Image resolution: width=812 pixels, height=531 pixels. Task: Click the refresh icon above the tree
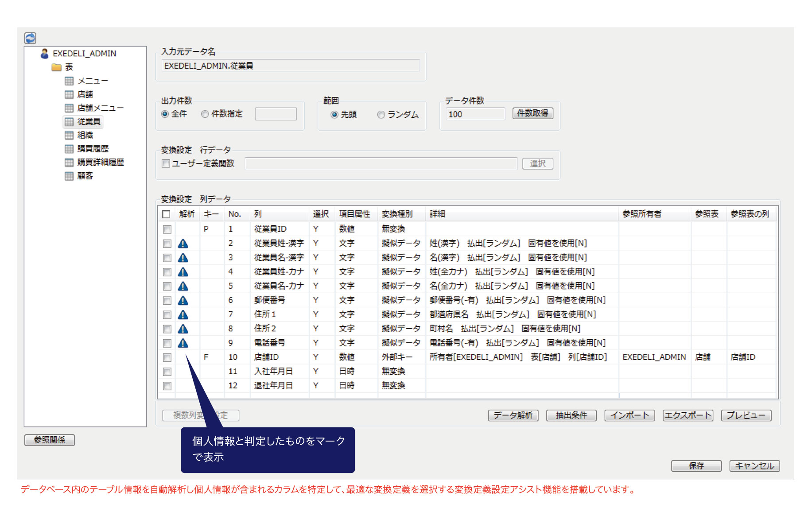30,38
